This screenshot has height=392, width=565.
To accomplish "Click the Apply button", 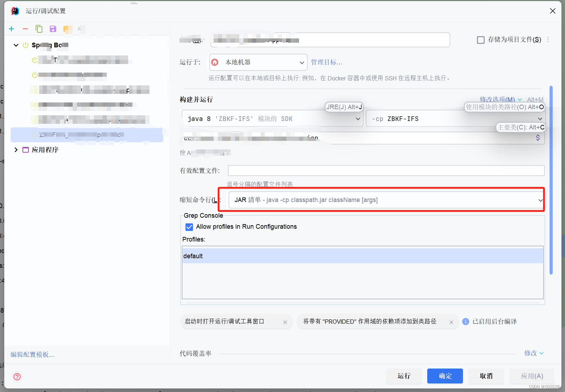I will click(x=532, y=376).
